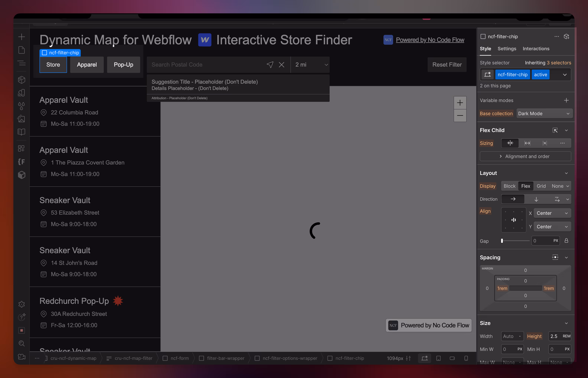The height and width of the screenshot is (378, 588).
Task: Click the Inheriting 3 selectors link
Action: tap(548, 63)
